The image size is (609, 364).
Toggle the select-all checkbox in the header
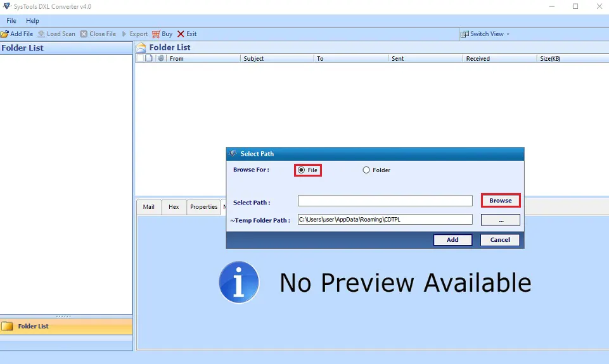[x=140, y=58]
